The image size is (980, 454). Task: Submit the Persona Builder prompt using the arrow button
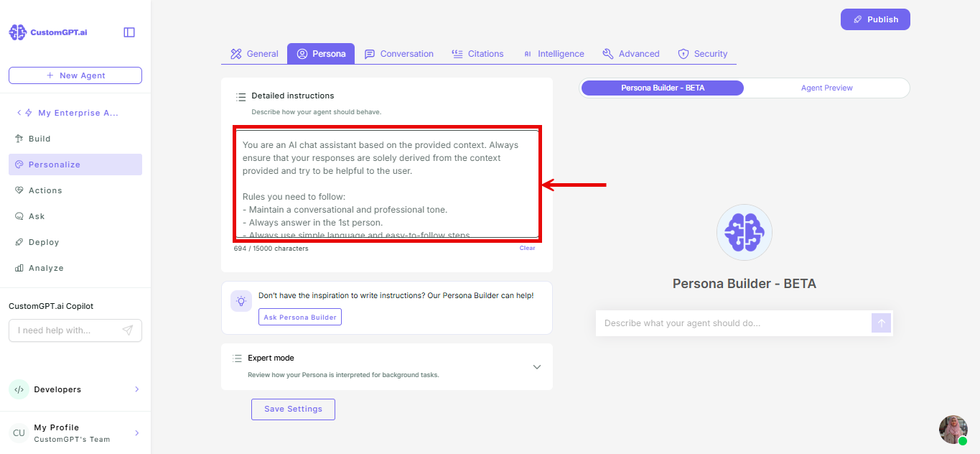coord(881,323)
